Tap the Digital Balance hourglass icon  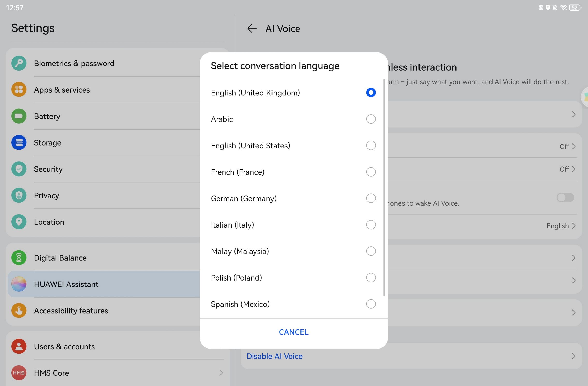point(19,258)
